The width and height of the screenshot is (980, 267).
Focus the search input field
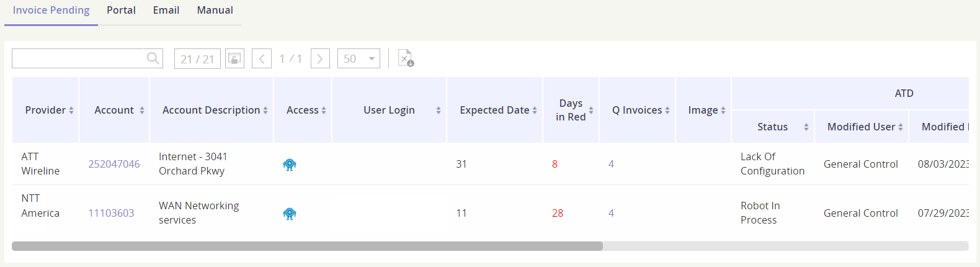click(78, 58)
